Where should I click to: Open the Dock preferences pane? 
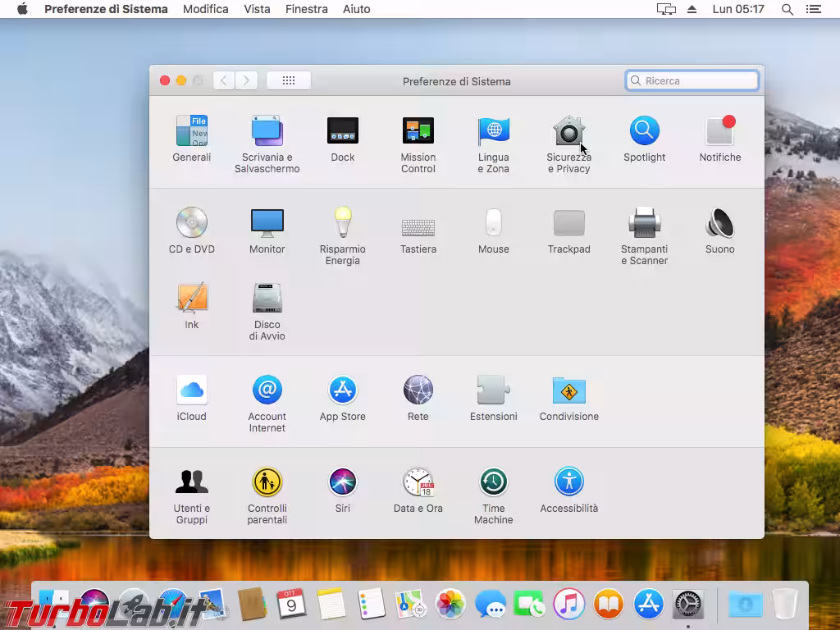pos(342,131)
